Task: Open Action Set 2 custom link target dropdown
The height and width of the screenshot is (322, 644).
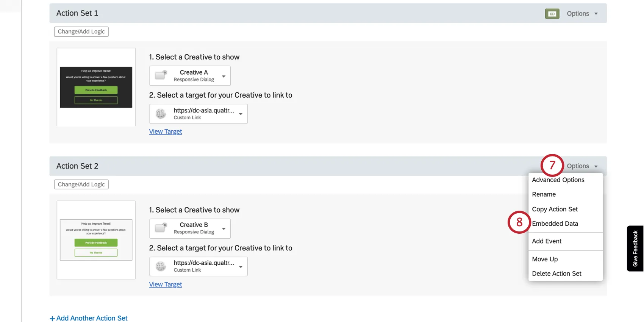Action: click(x=241, y=267)
